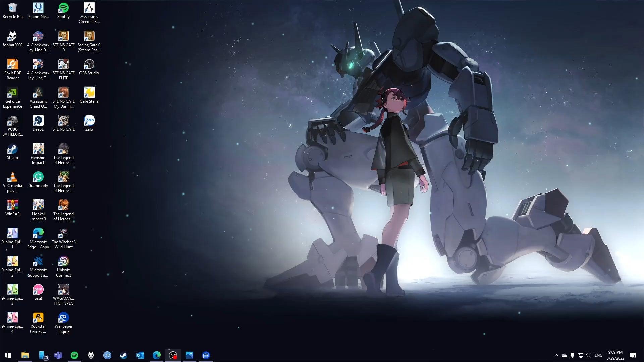The image size is (644, 362).
Task: Open Microsoft Teams in the taskbar
Action: (x=58, y=355)
